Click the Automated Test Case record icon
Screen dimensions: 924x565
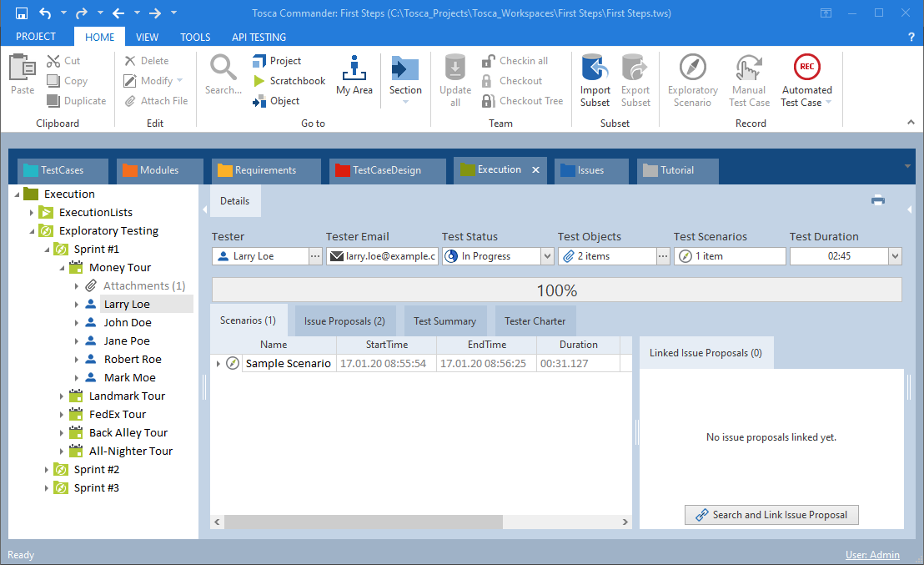(x=806, y=68)
